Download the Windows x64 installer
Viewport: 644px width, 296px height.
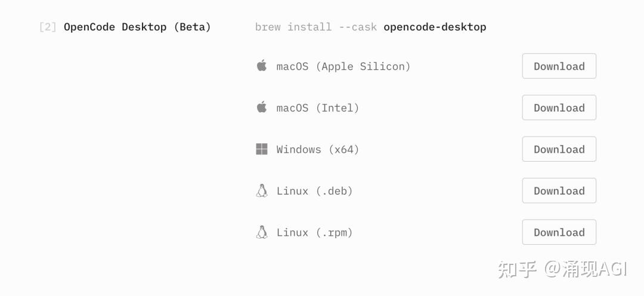pos(559,149)
